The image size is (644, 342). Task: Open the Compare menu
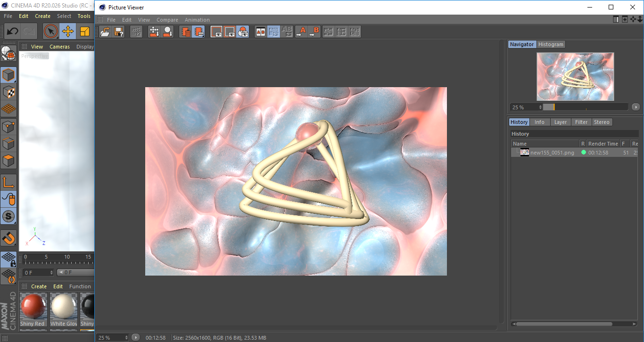(x=167, y=20)
